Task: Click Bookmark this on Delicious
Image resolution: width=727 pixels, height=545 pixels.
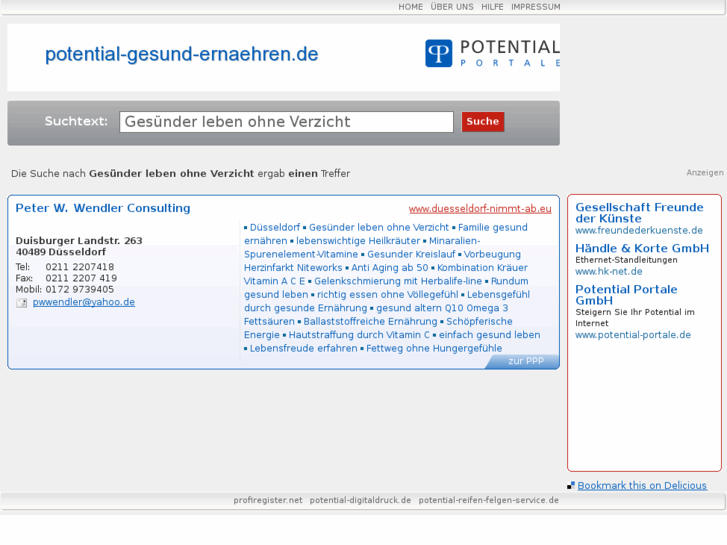Action: [642, 486]
